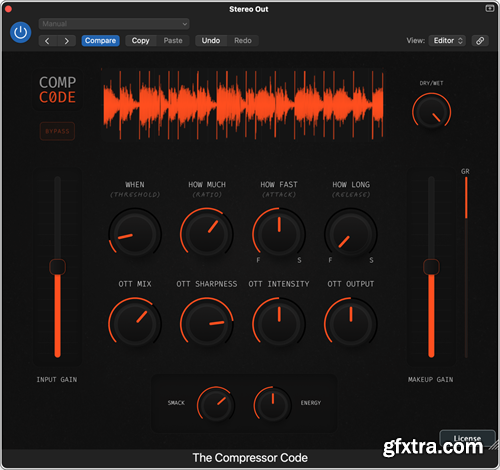Image resolution: width=500 pixels, height=470 pixels.
Task: Click the DRY/WET knob
Action: click(431, 112)
